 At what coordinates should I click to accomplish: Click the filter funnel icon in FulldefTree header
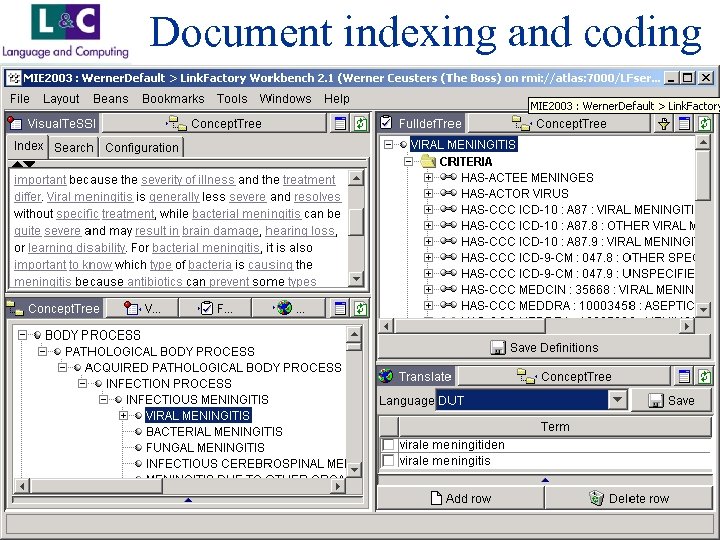click(x=664, y=124)
